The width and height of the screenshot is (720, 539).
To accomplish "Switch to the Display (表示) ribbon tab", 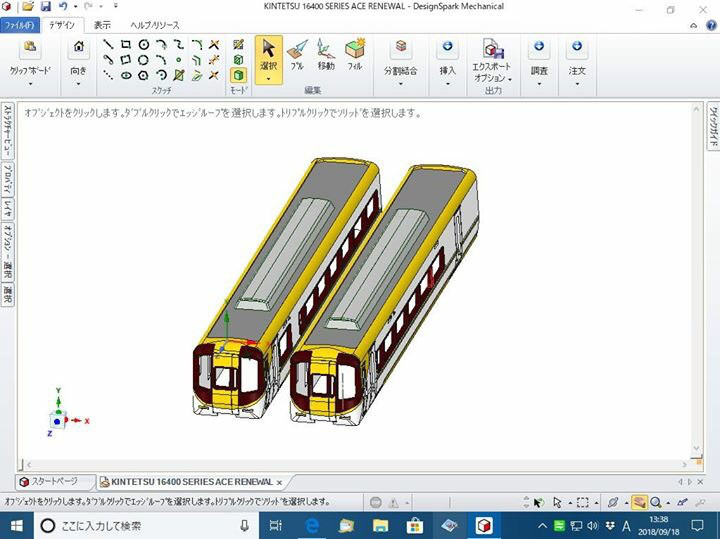I will [x=102, y=25].
